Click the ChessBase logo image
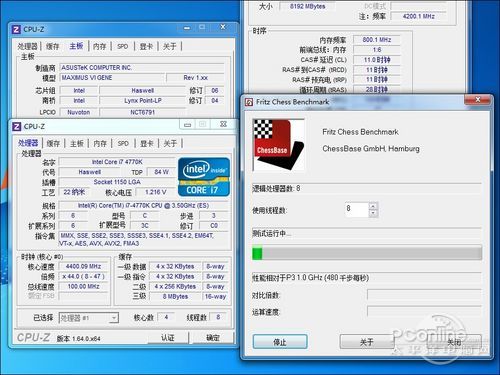This screenshot has width=500, height=375. tap(279, 145)
